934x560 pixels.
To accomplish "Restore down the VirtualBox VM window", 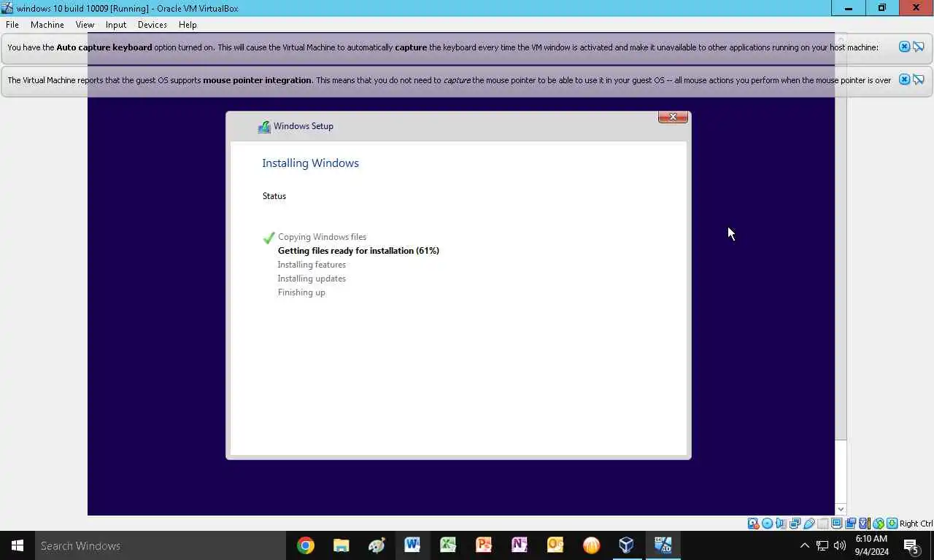I will coord(882,8).
